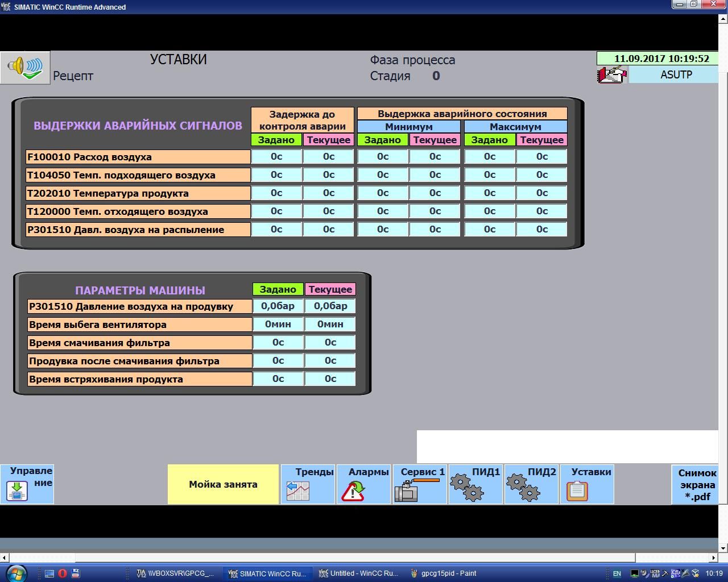Edit the set maximum hold for P301510 Давл. воздуха на распыление
728x582 pixels.
pos(489,230)
